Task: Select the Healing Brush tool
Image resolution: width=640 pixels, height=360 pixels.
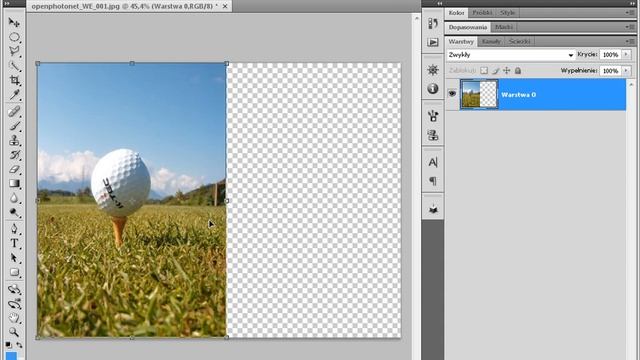Action: coord(14,111)
